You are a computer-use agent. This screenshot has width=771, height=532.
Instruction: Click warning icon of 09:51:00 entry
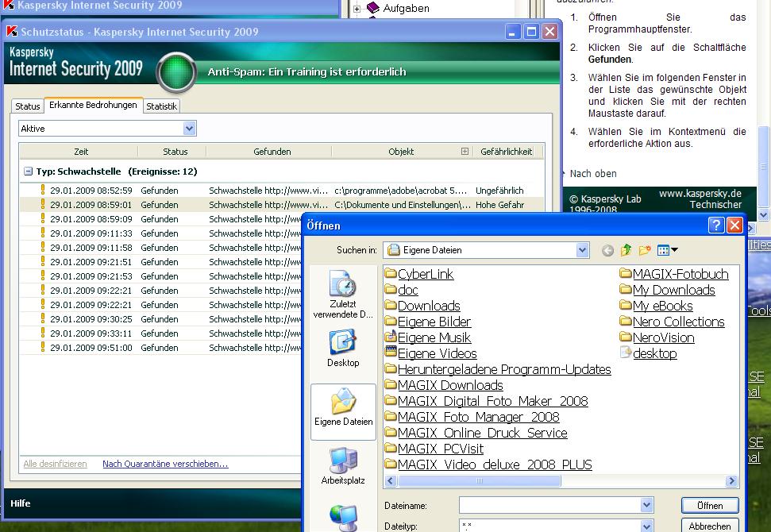pyautogui.click(x=43, y=347)
